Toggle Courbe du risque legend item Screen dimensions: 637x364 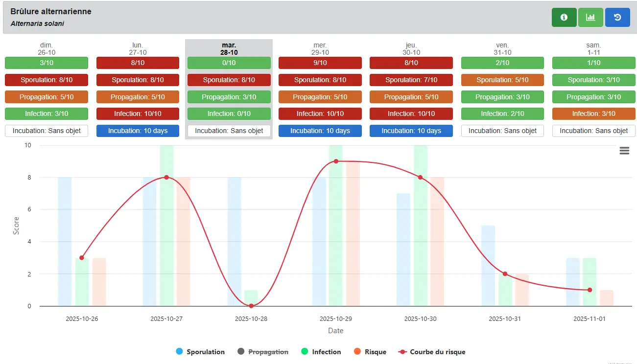tap(437, 352)
